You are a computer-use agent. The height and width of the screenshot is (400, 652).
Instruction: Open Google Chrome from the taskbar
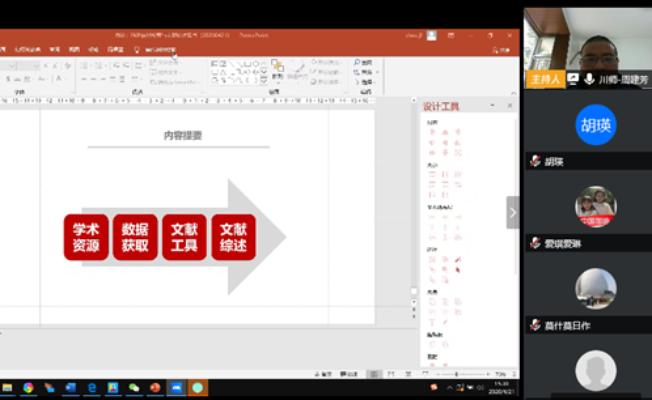point(28,387)
